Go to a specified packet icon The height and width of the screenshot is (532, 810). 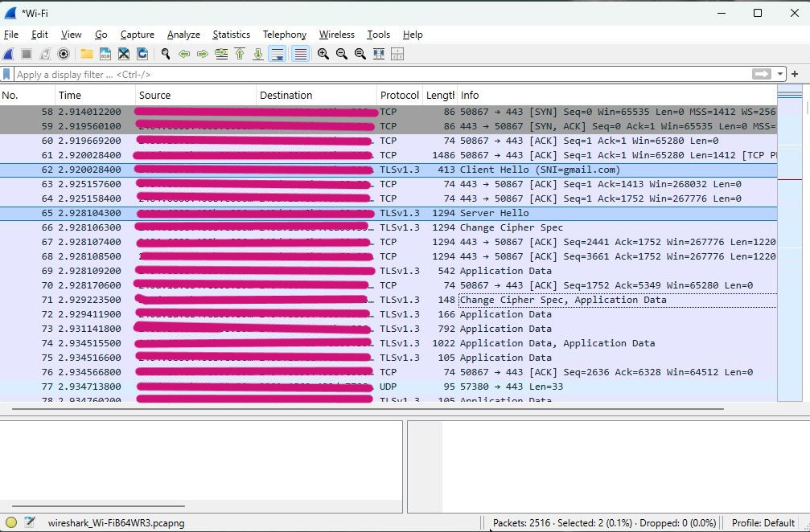[x=221, y=54]
